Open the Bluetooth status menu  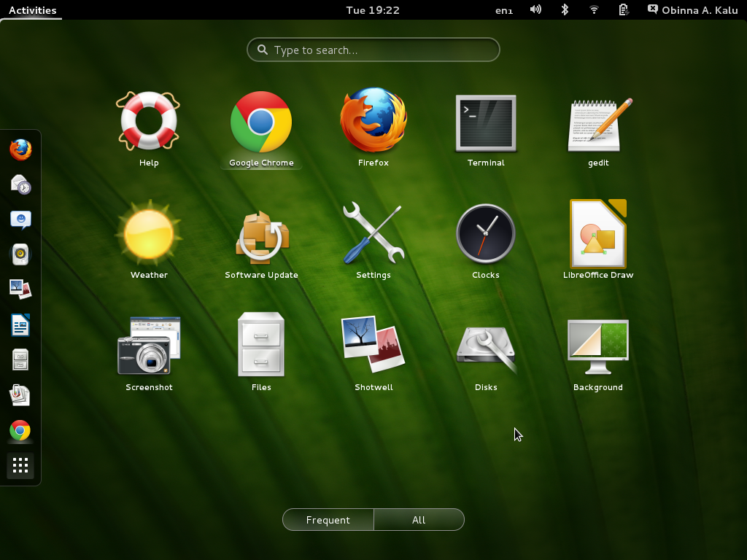pos(565,9)
